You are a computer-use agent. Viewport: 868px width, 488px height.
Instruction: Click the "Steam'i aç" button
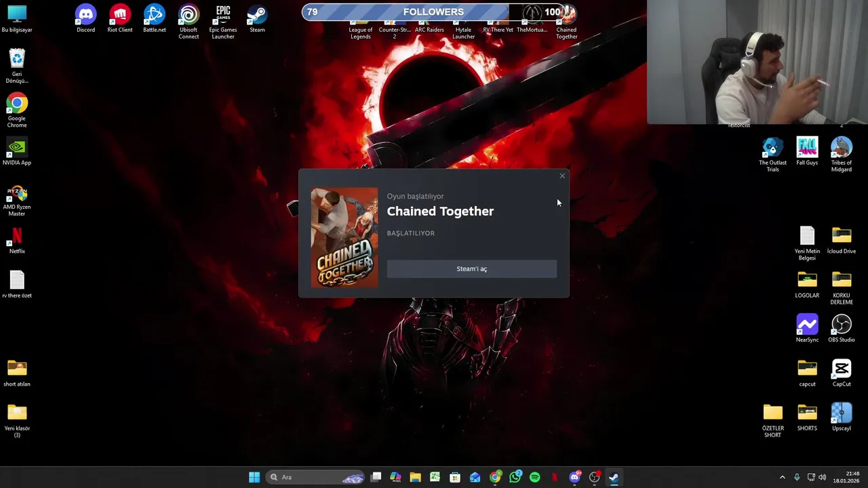click(471, 269)
